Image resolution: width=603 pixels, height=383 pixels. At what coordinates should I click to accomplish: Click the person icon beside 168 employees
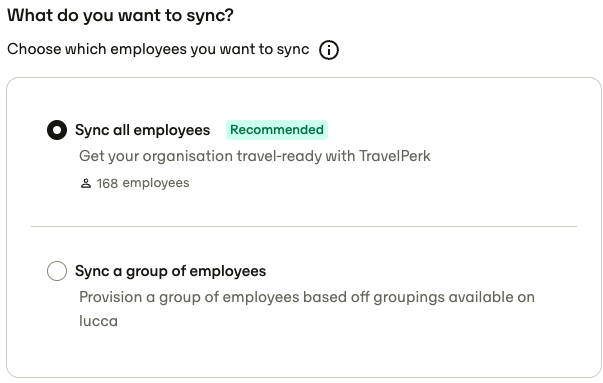[86, 183]
